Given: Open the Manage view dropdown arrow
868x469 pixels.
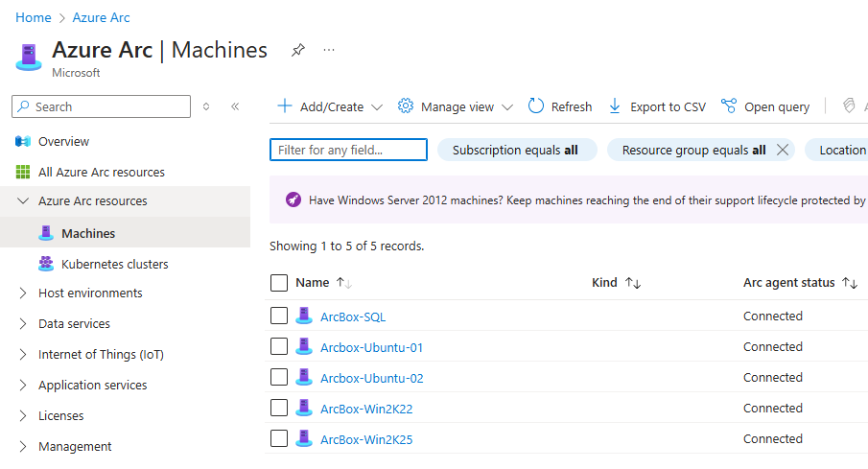Looking at the screenshot, I should click(507, 106).
